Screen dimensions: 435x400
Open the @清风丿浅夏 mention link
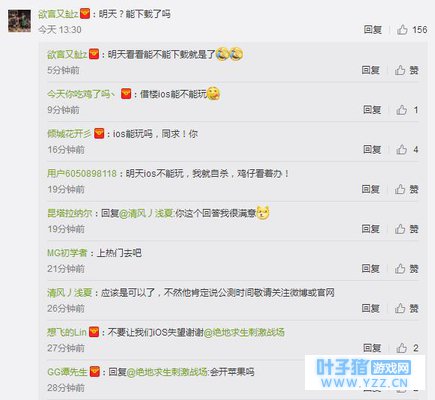point(146,213)
